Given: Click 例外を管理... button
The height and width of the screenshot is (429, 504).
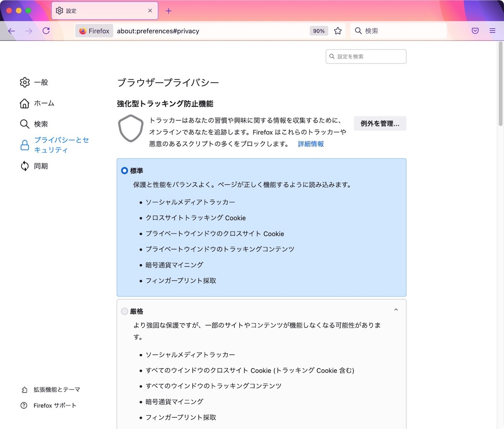Looking at the screenshot, I should pyautogui.click(x=380, y=124).
